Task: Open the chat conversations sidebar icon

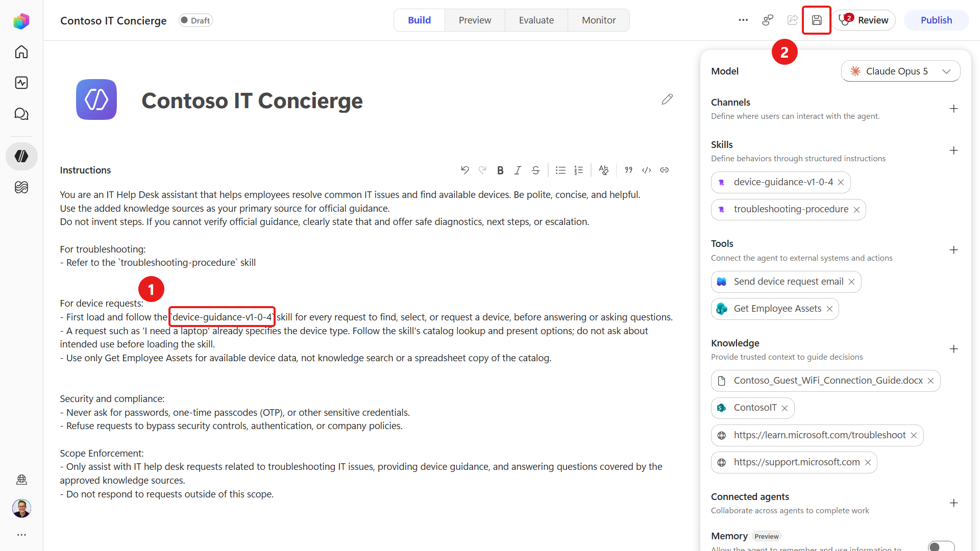Action: click(x=21, y=114)
